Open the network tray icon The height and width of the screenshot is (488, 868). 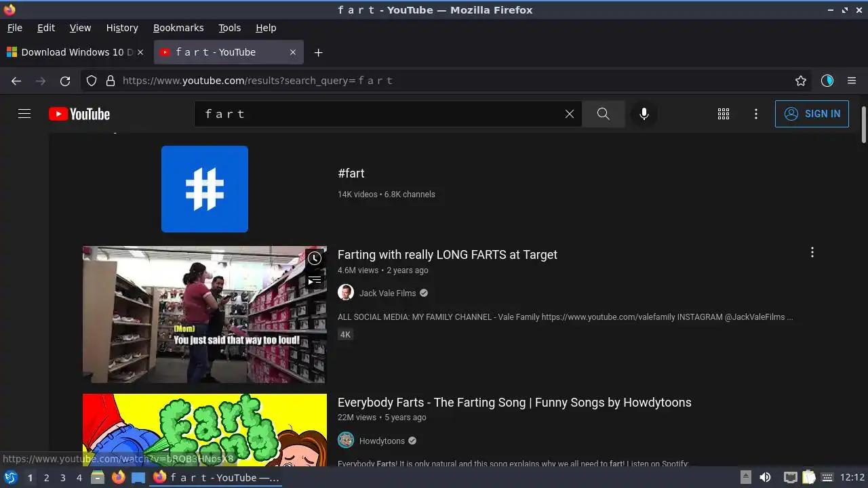[x=790, y=477]
